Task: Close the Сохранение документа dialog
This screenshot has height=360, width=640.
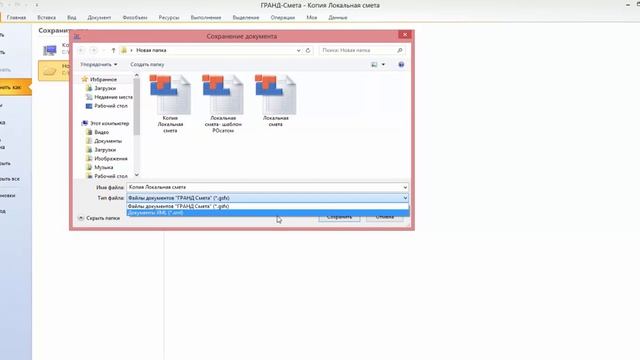Action: pos(404,35)
